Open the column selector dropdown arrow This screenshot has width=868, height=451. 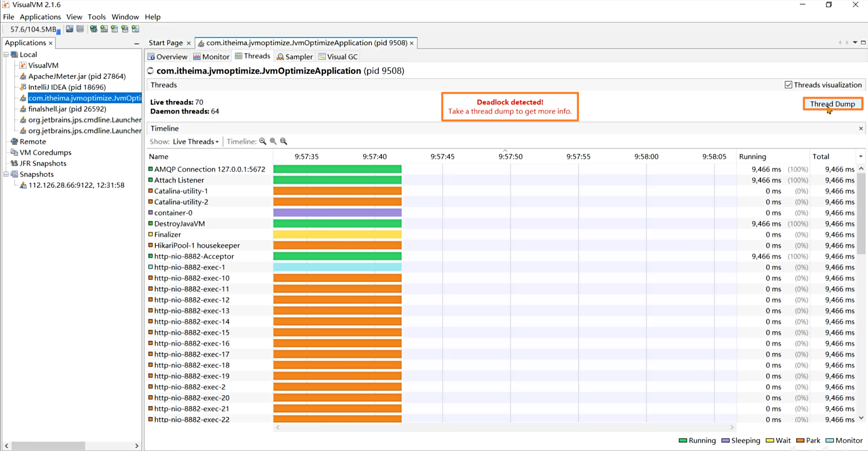[861, 156]
